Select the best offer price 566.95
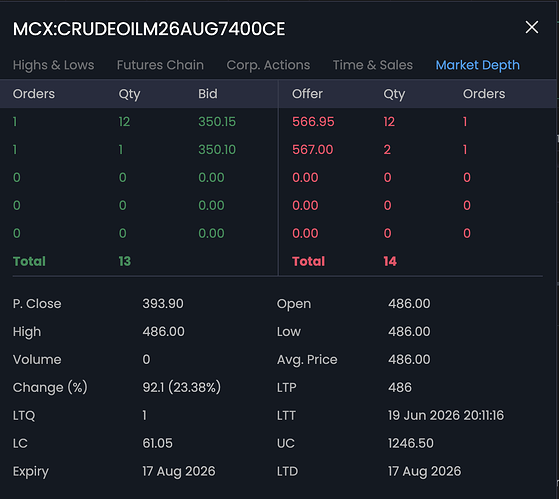 coord(313,122)
